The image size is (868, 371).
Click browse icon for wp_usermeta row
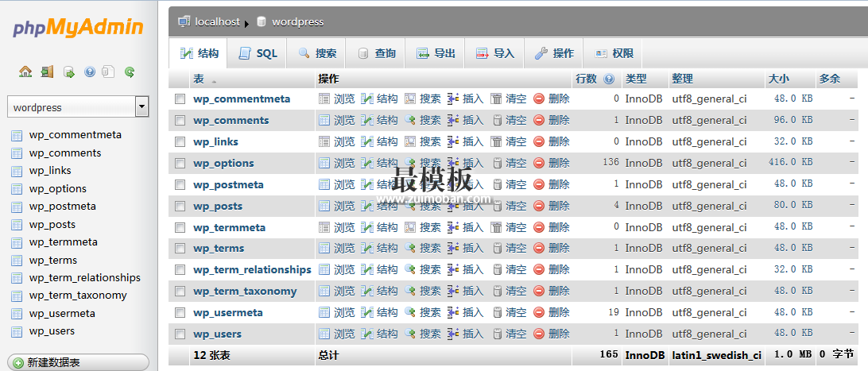(x=324, y=312)
